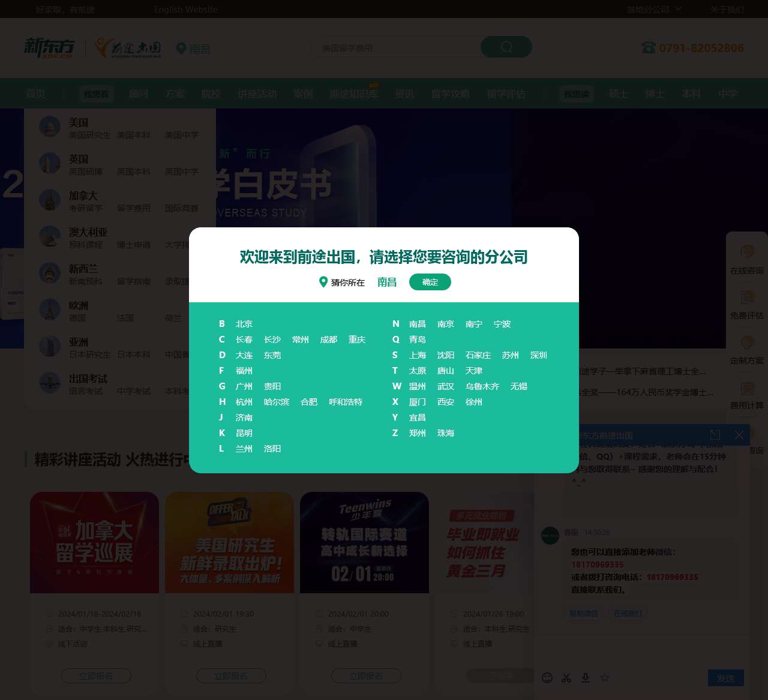
Task: Choose 北京 in the city list
Action: pyautogui.click(x=244, y=324)
